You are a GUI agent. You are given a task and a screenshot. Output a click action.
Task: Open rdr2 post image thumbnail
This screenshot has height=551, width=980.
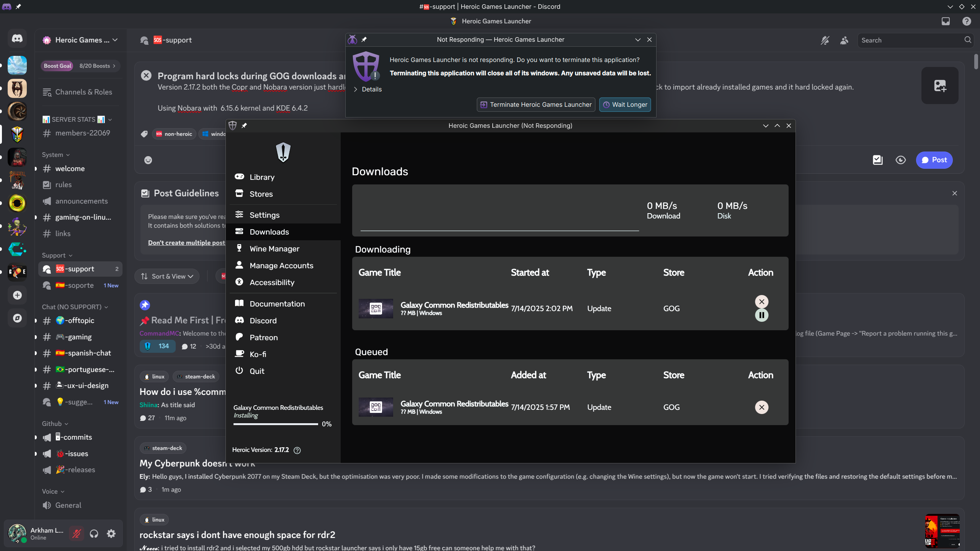coord(942,531)
